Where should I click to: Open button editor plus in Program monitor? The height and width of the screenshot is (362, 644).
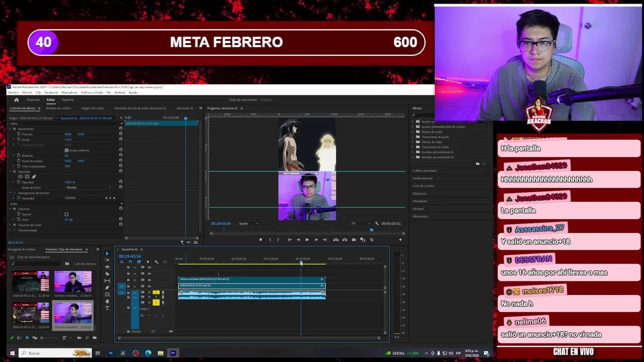click(400, 240)
